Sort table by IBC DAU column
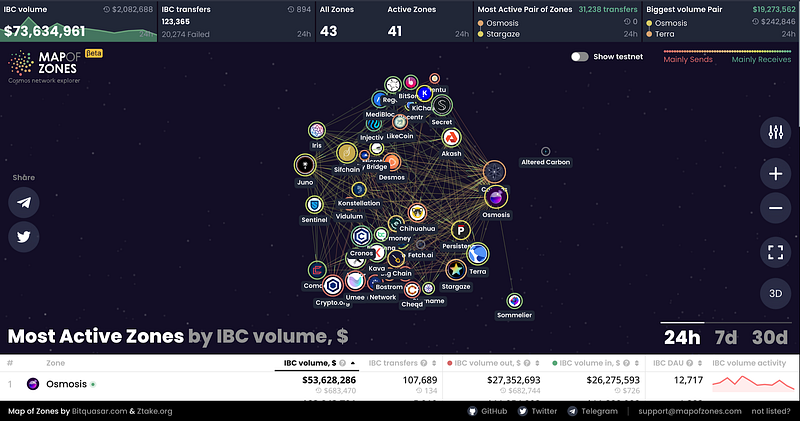 click(678, 363)
